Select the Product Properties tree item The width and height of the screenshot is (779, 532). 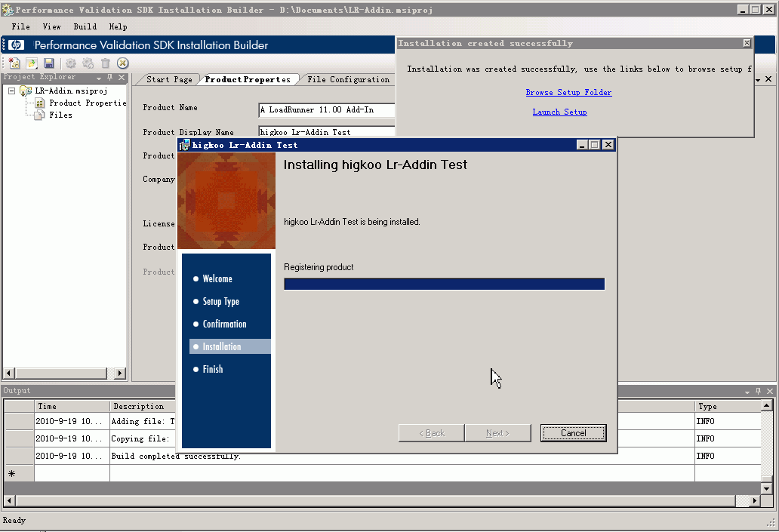(x=88, y=103)
